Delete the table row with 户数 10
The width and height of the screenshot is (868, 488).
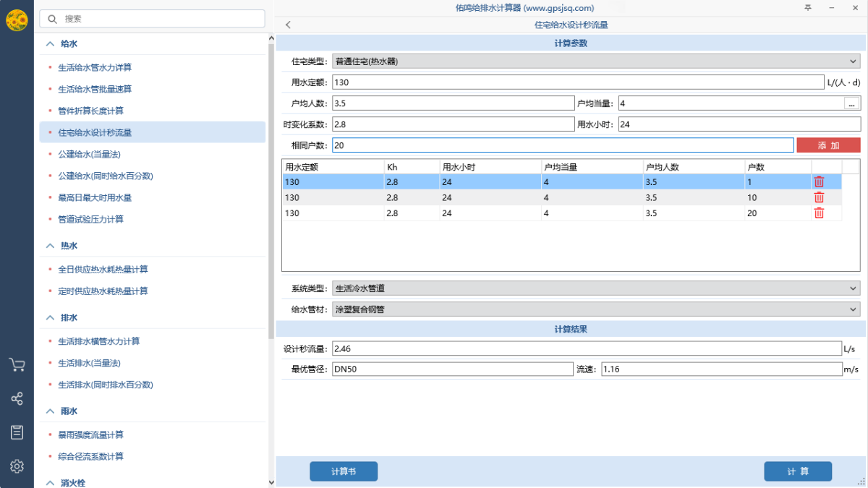[819, 197]
